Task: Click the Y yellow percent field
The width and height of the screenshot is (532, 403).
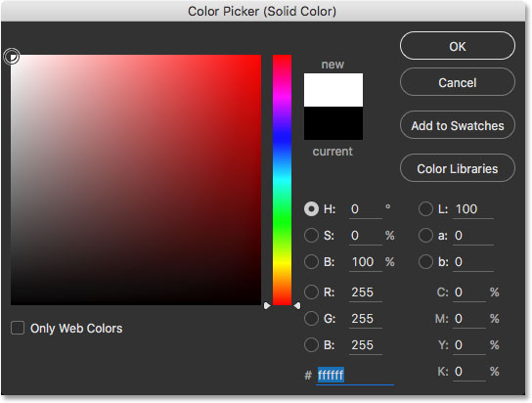Action: [469, 345]
